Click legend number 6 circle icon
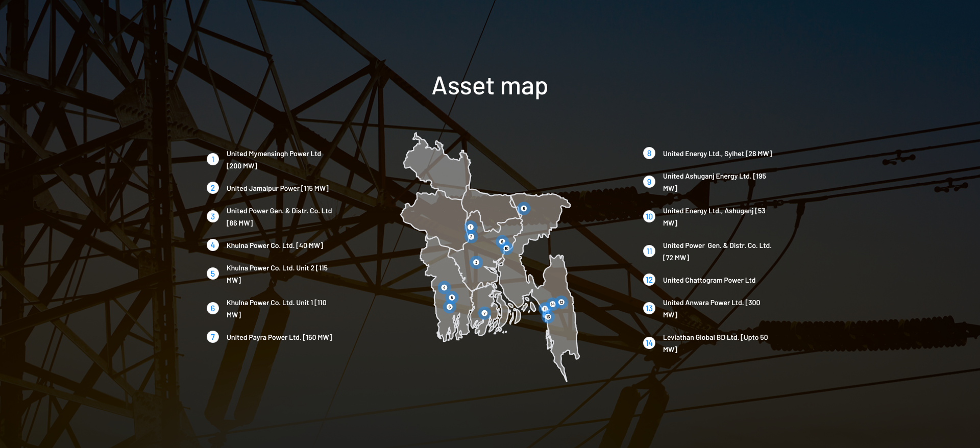Screen dimensions: 980x448 tap(213, 309)
